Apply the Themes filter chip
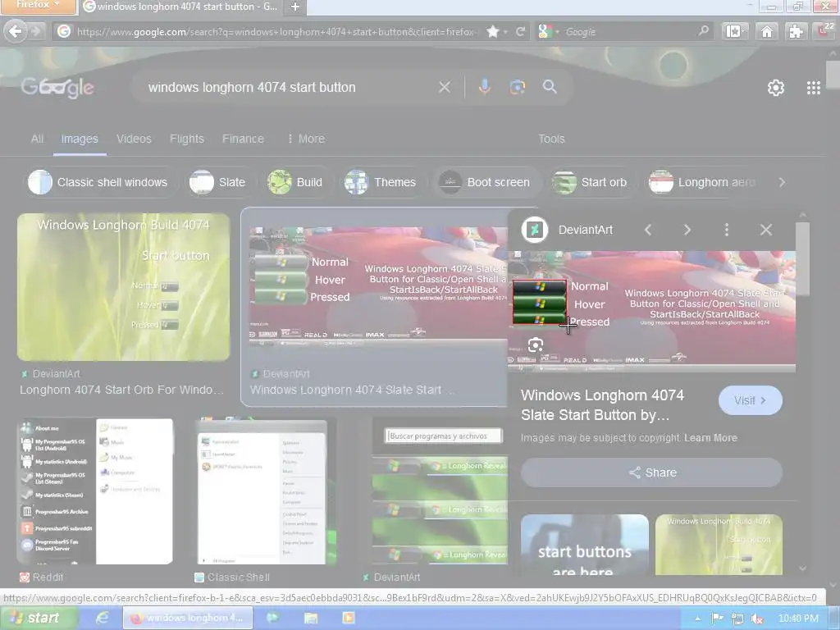840x630 pixels. (x=383, y=182)
